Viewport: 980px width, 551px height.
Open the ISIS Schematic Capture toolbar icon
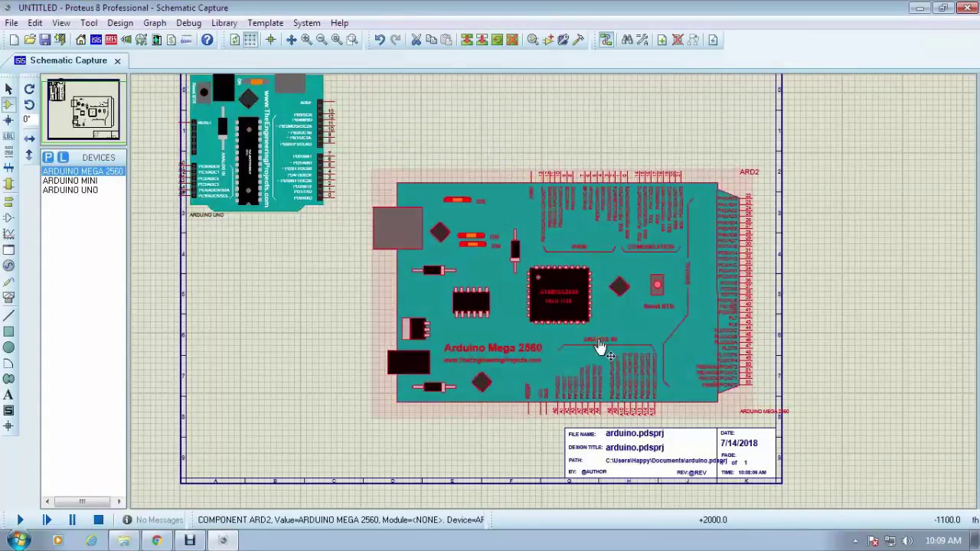(96, 40)
